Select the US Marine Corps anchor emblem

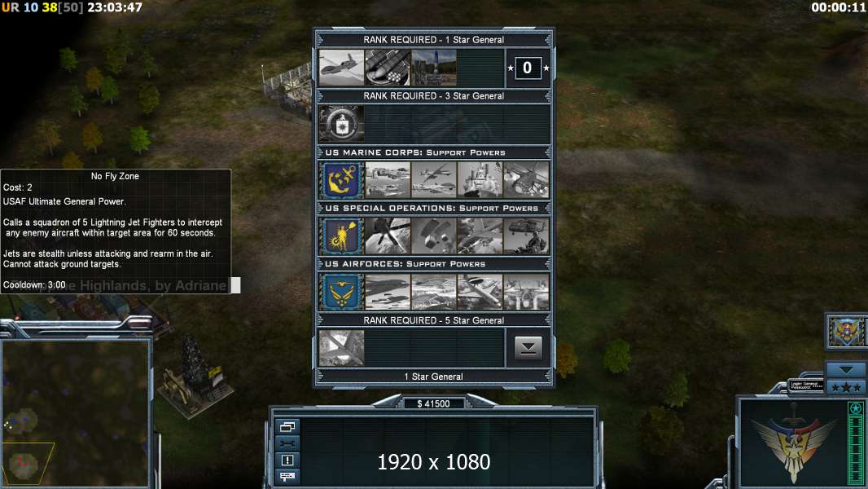(x=341, y=179)
